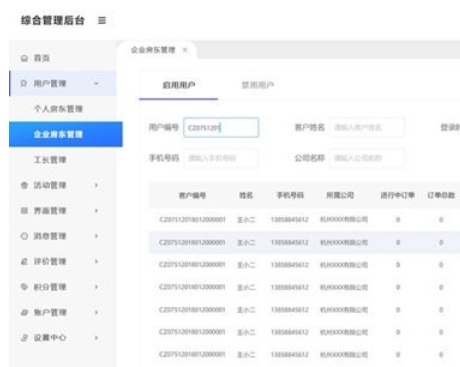
Task: Click the 积分管理 tag icon
Action: (x=24, y=287)
